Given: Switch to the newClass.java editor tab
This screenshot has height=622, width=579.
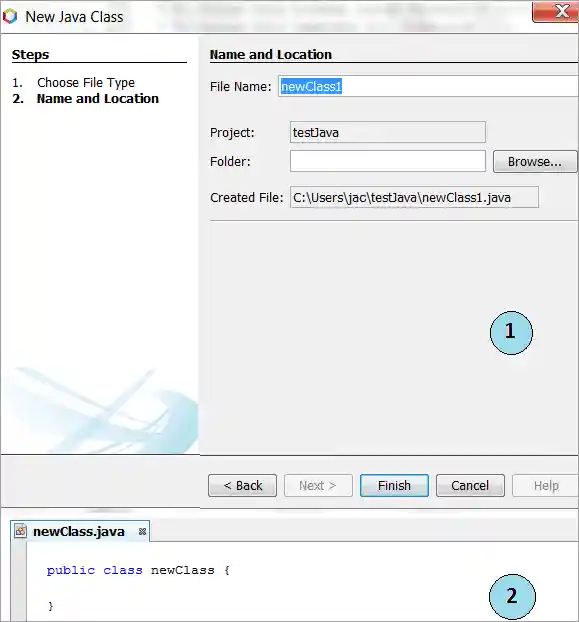Looking at the screenshot, I should [79, 531].
